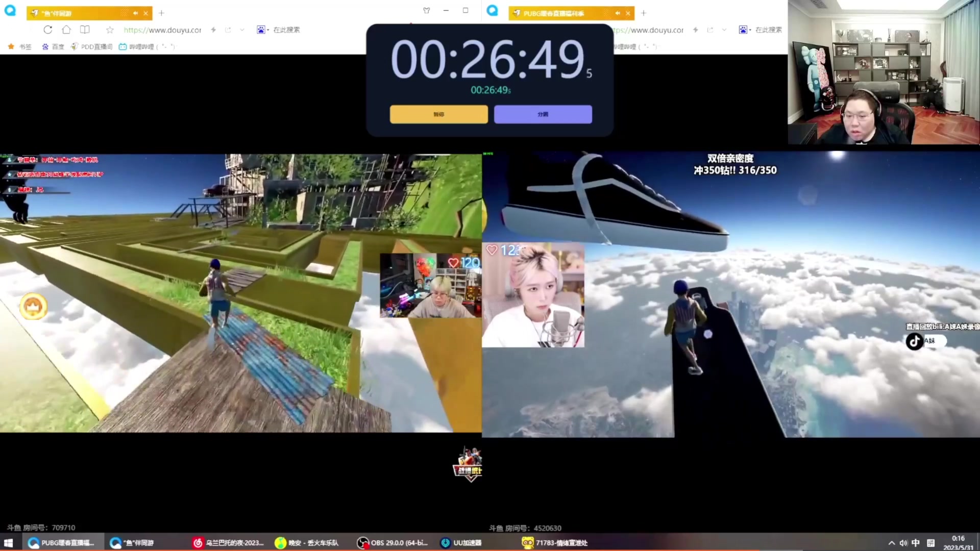980x551 pixels.
Task: Close the PUBG tab in right browser
Action: pyautogui.click(x=628, y=13)
